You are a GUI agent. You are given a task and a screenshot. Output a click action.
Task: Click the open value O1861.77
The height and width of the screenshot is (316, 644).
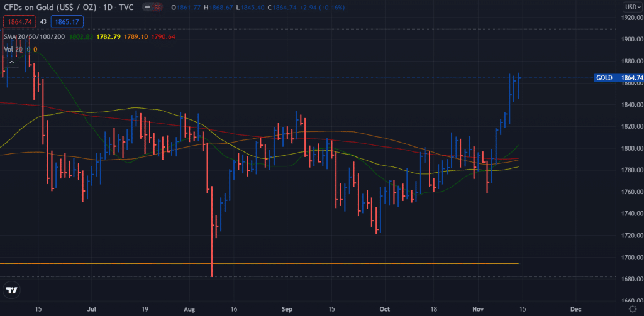pyautogui.click(x=187, y=8)
